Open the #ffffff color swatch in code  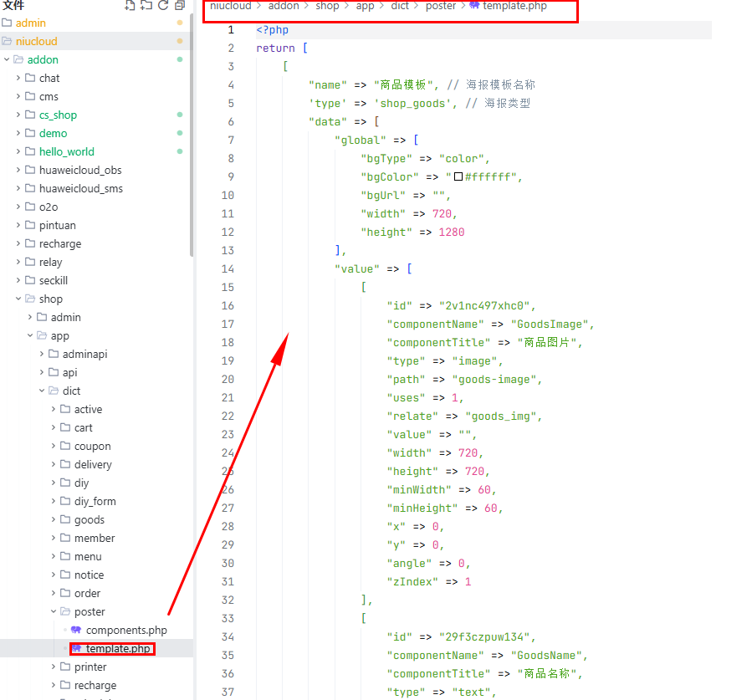coord(458,177)
